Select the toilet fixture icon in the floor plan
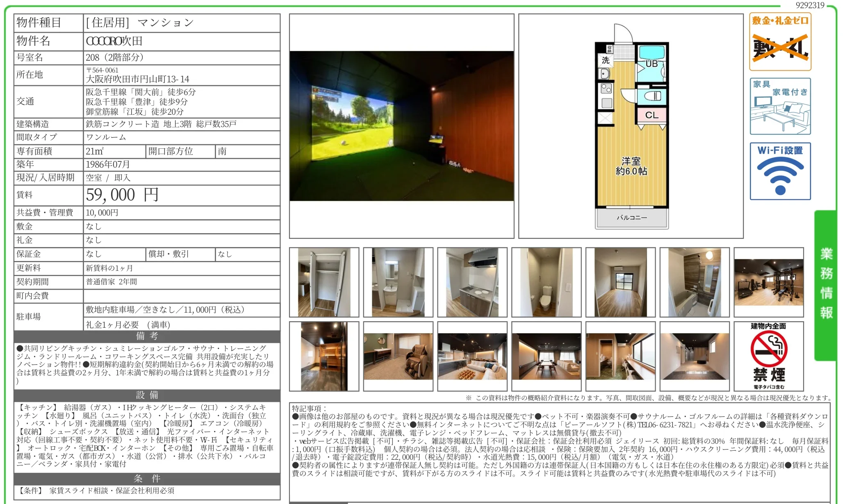 pos(653,96)
